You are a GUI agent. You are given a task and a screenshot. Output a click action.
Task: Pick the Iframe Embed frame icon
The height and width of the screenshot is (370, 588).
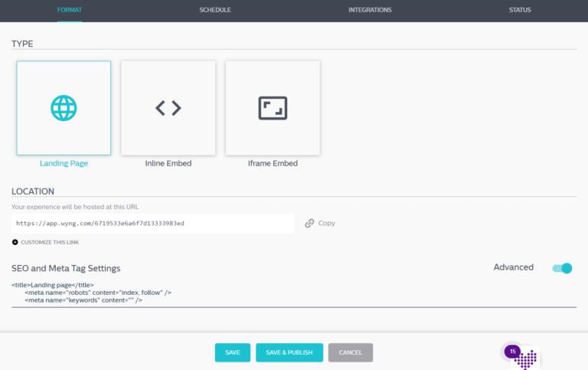point(273,108)
